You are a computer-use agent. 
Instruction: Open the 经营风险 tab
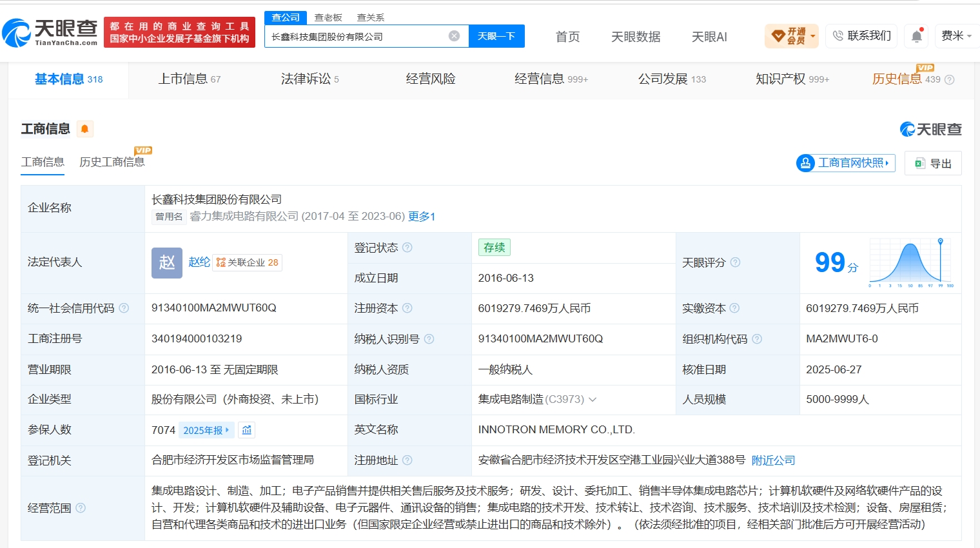[x=431, y=79]
